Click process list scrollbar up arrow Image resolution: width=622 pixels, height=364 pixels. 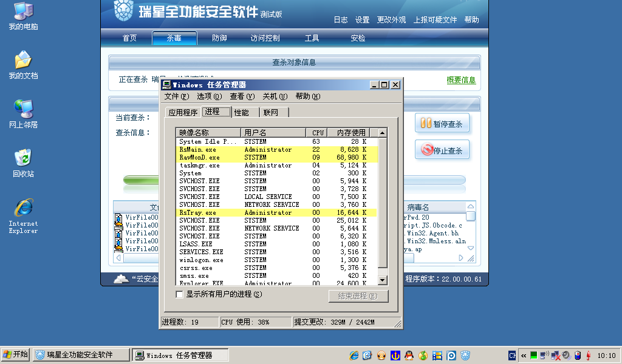383,133
